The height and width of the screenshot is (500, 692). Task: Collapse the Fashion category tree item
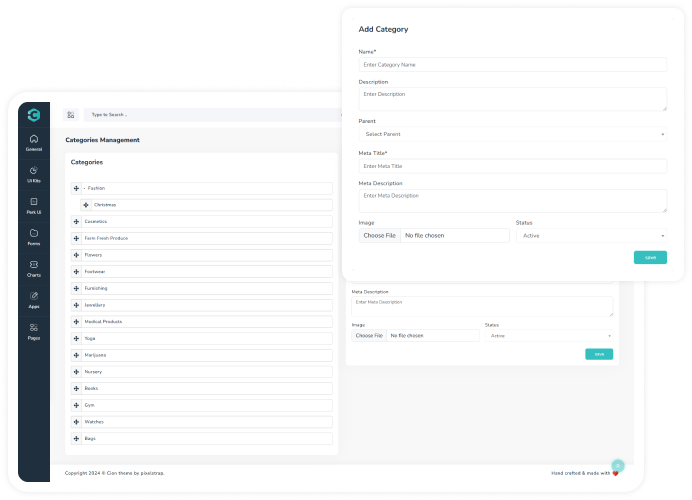point(84,188)
